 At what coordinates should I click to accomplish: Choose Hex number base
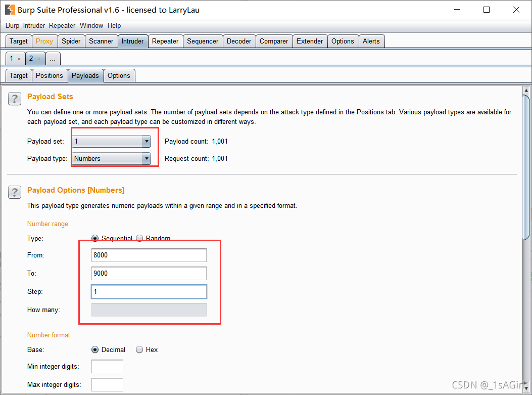139,349
